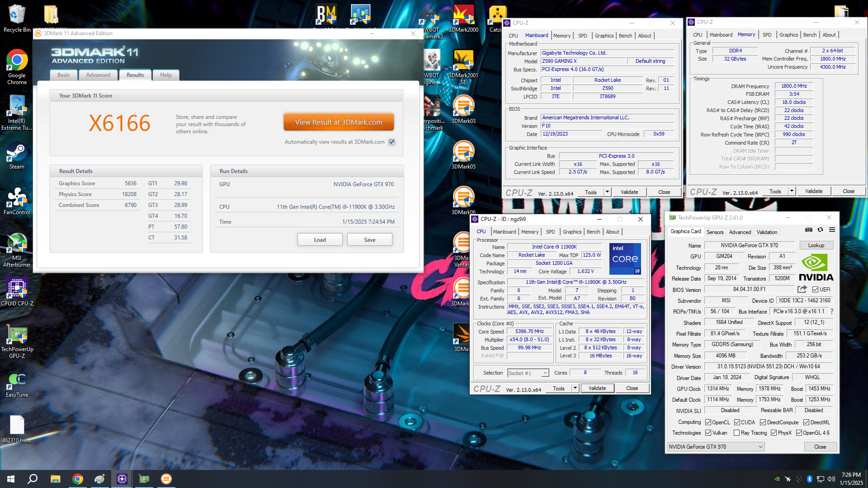
Task: Expand Tools arrow in CPU-Z Mainboard window
Action: click(x=607, y=192)
